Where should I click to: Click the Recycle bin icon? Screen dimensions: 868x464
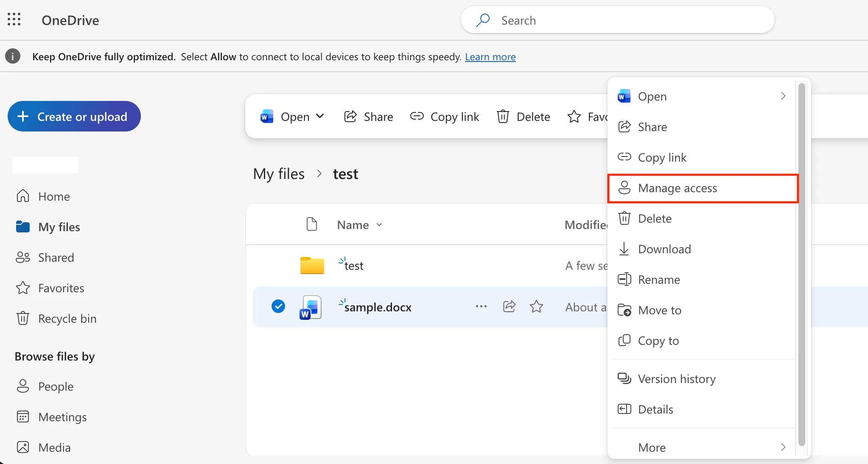point(23,318)
